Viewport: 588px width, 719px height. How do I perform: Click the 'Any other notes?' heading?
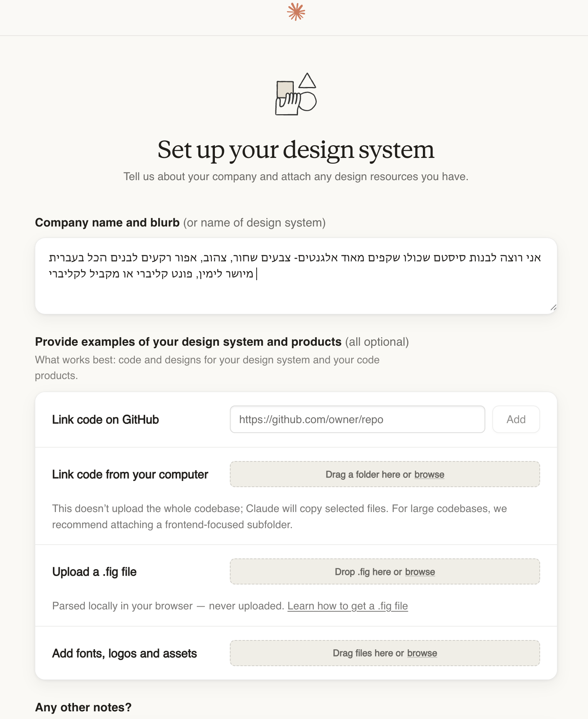pos(83,707)
